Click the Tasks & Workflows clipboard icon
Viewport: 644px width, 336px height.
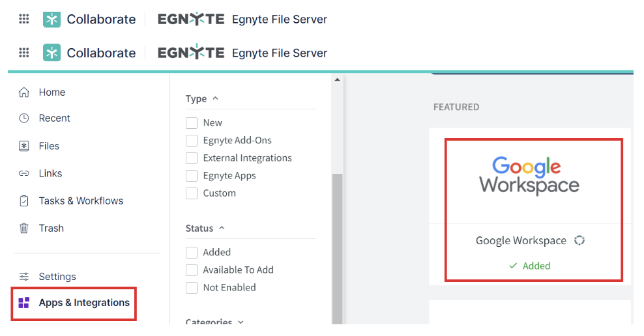click(x=24, y=201)
